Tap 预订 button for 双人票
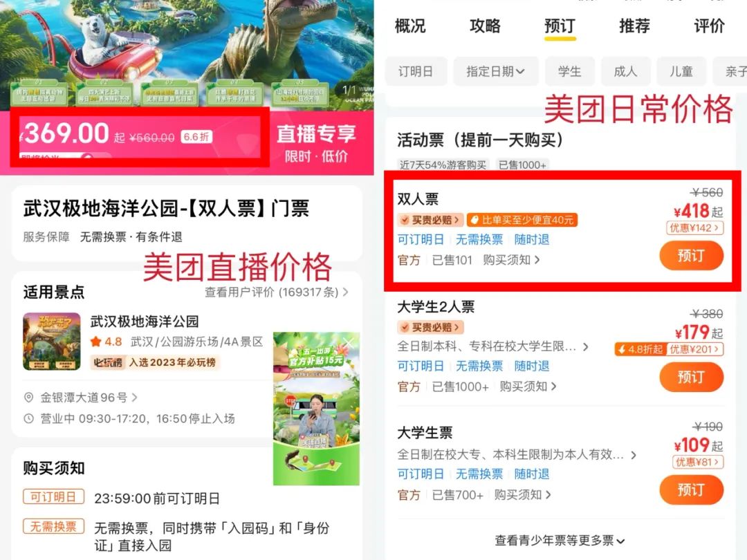 coord(691,256)
